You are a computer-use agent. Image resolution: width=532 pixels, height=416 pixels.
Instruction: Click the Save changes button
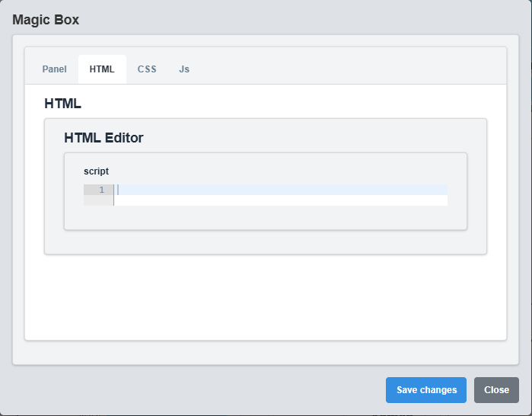[x=426, y=390]
